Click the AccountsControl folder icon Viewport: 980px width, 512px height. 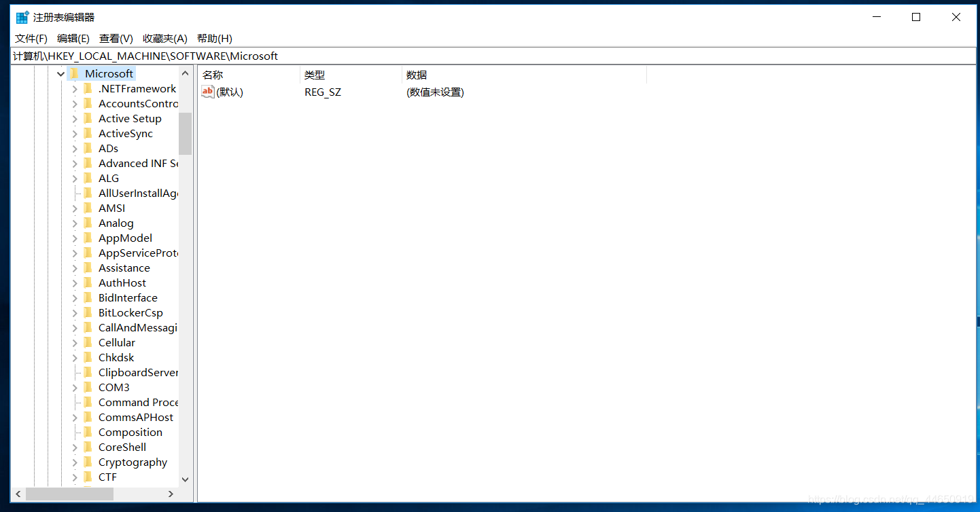[88, 103]
